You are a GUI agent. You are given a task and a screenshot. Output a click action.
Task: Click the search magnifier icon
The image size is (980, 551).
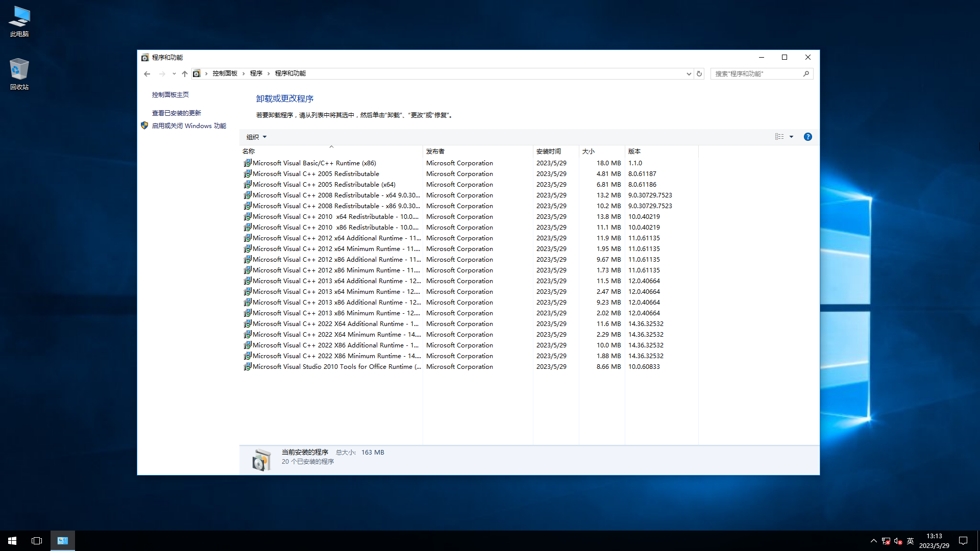806,74
